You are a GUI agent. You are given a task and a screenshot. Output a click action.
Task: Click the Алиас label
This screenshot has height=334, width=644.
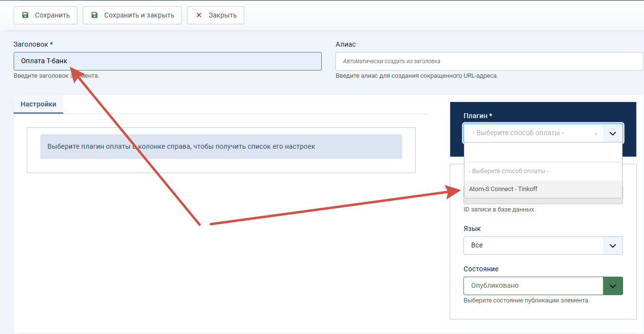[346, 44]
